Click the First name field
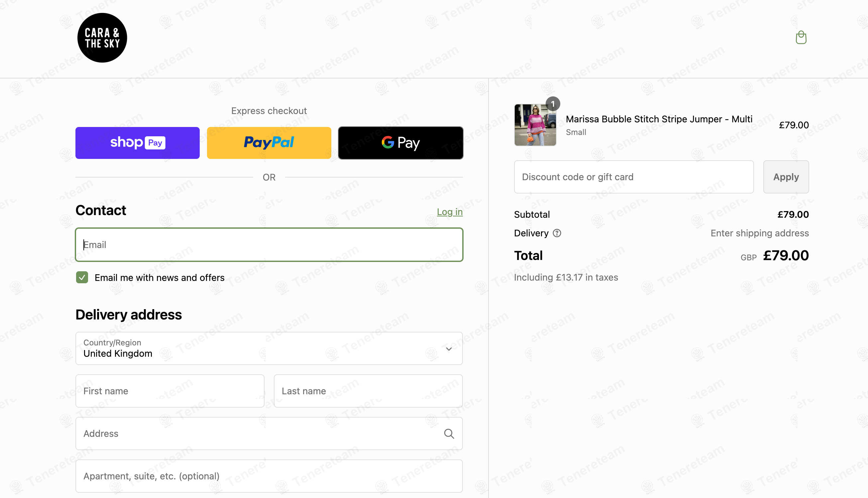The image size is (868, 498). [x=169, y=391]
